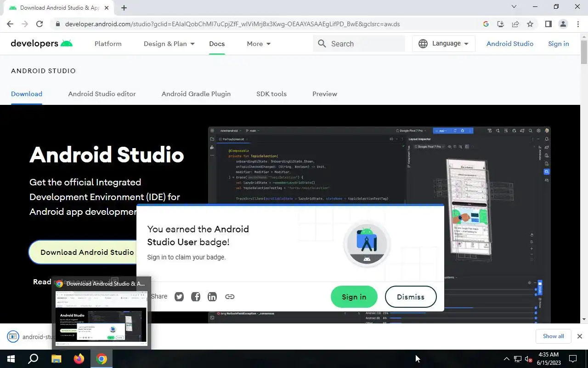Viewport: 588px width, 368px height.
Task: Open Windows Start menu
Action: click(x=11, y=359)
